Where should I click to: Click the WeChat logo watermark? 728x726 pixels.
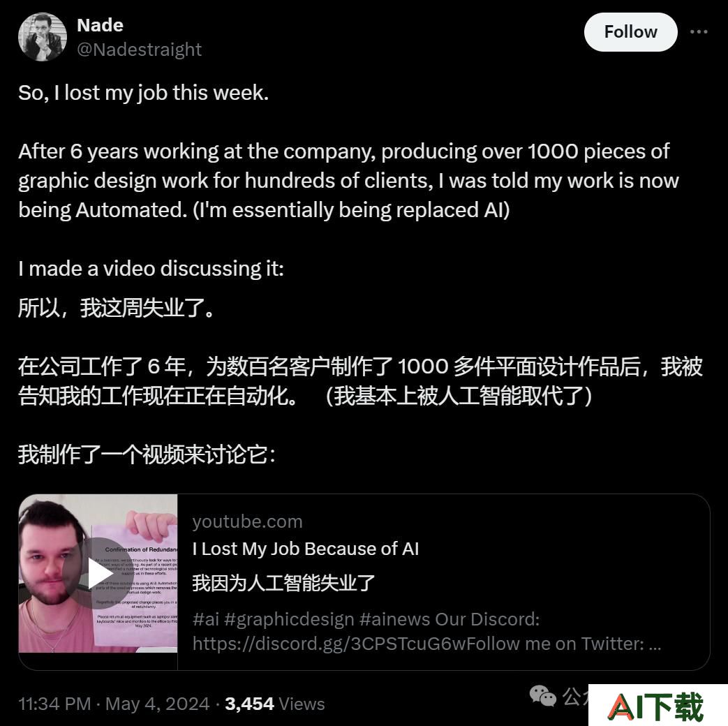pos(542,696)
